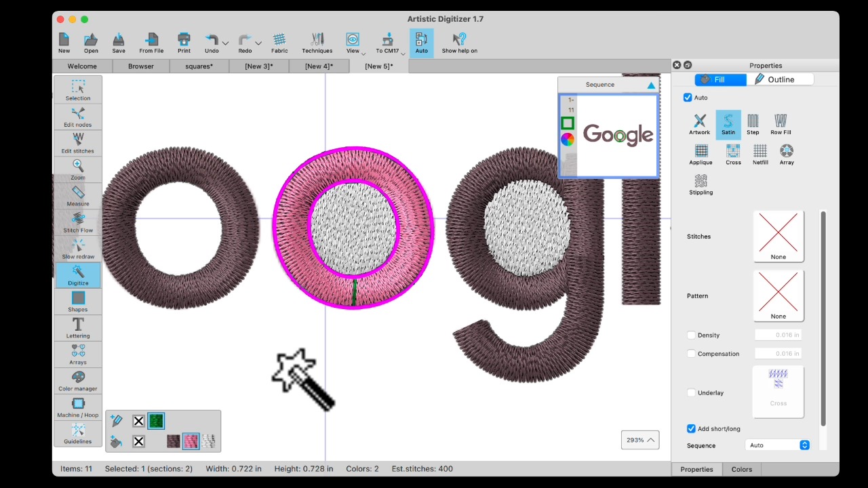Open the Arrays tool

[x=78, y=354]
